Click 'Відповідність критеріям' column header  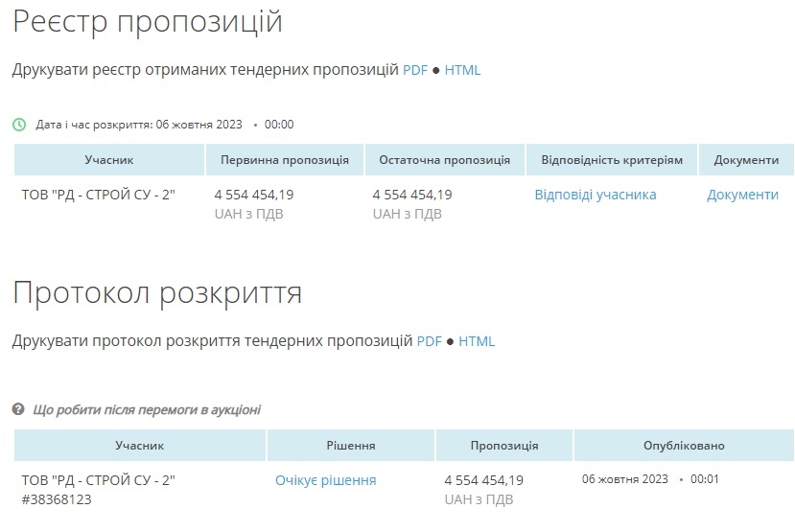point(612,159)
